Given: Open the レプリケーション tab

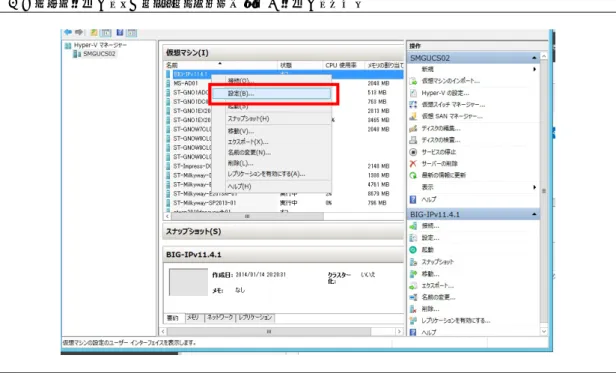Looking at the screenshot, I should [x=255, y=318].
